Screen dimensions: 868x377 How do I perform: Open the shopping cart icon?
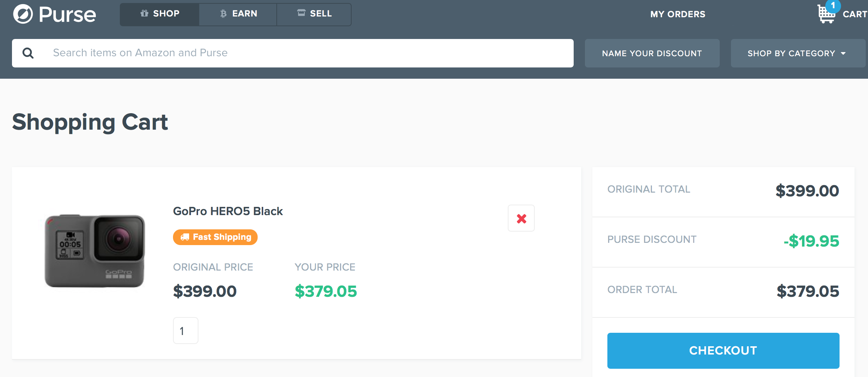(x=826, y=14)
